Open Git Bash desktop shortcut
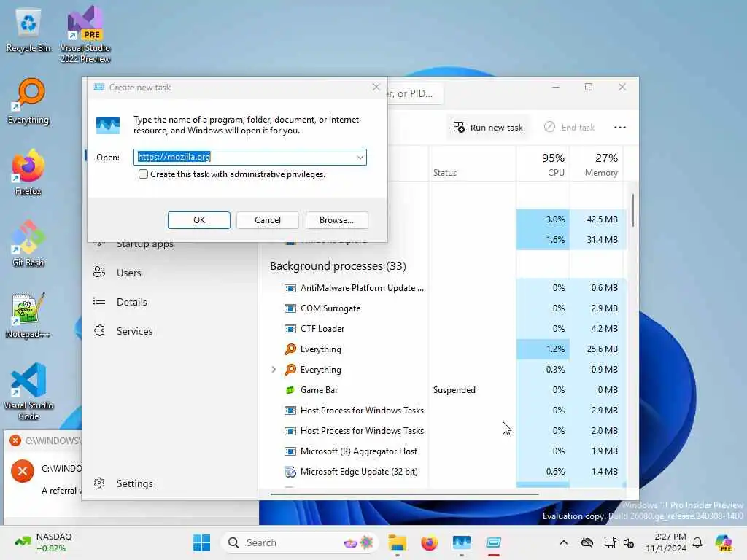Image resolution: width=747 pixels, height=560 pixels. click(x=28, y=244)
